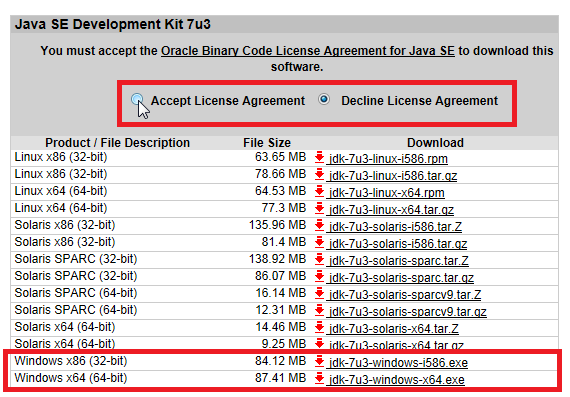Click the download arrow icon for solaris-sparc.tar.Z

(x=320, y=259)
